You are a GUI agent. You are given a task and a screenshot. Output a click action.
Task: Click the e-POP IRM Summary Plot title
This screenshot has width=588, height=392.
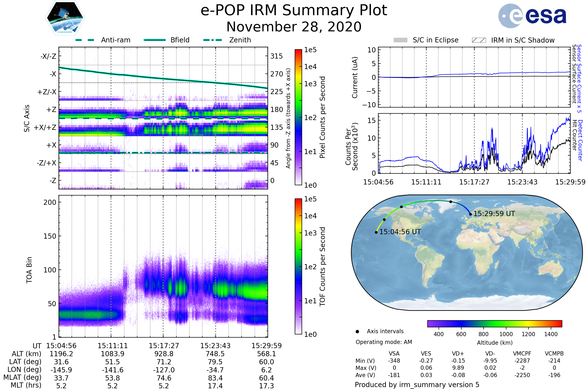[294, 11]
